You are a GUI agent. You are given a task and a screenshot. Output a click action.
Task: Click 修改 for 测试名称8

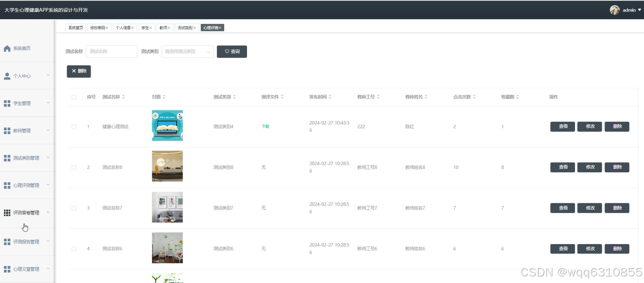(590, 167)
